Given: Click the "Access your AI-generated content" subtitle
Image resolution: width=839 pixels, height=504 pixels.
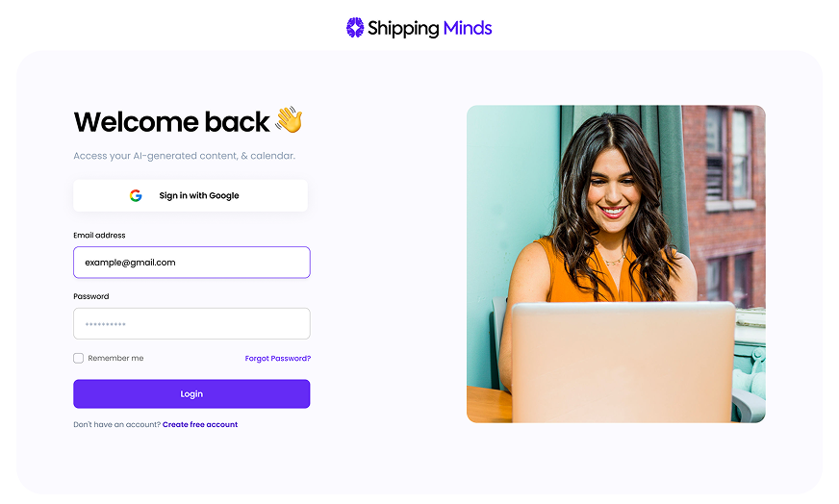Looking at the screenshot, I should 184,156.
